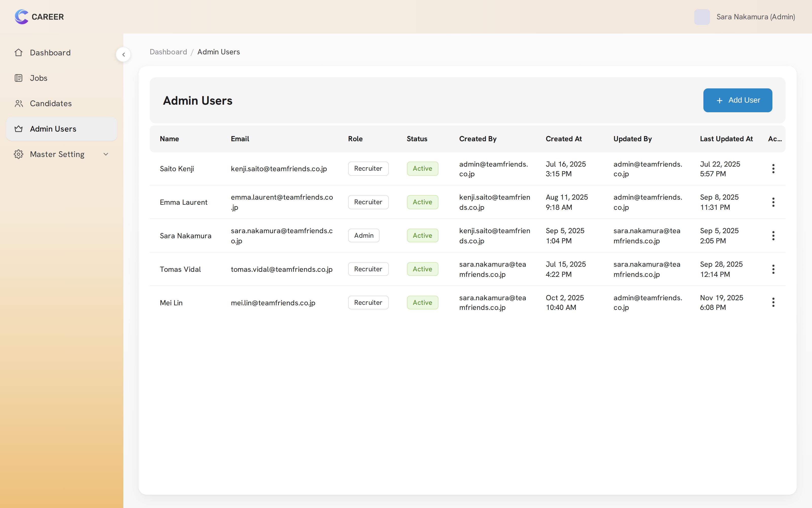812x508 pixels.
Task: Click the Email column header
Action: (x=240, y=139)
